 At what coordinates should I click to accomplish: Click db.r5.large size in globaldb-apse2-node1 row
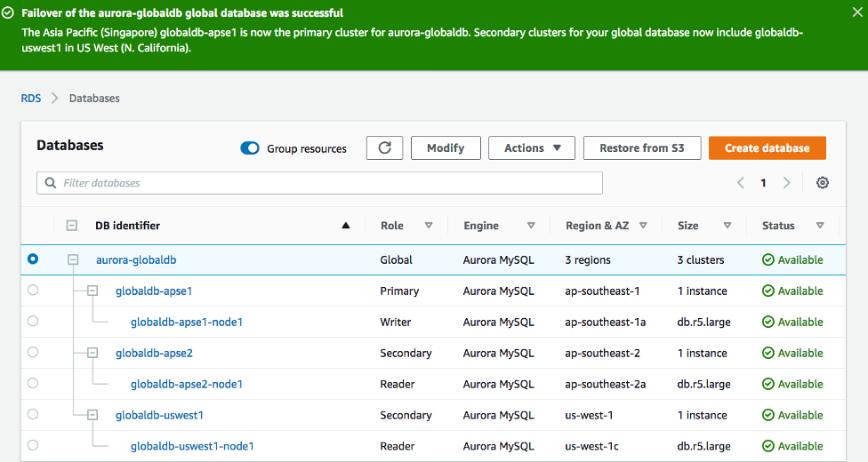[x=703, y=384]
